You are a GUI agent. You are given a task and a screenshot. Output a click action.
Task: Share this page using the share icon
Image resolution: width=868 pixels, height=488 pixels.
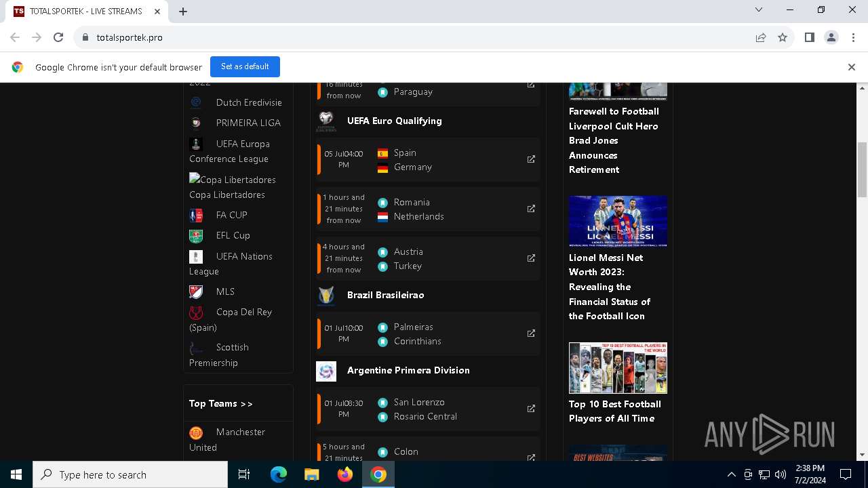(761, 37)
